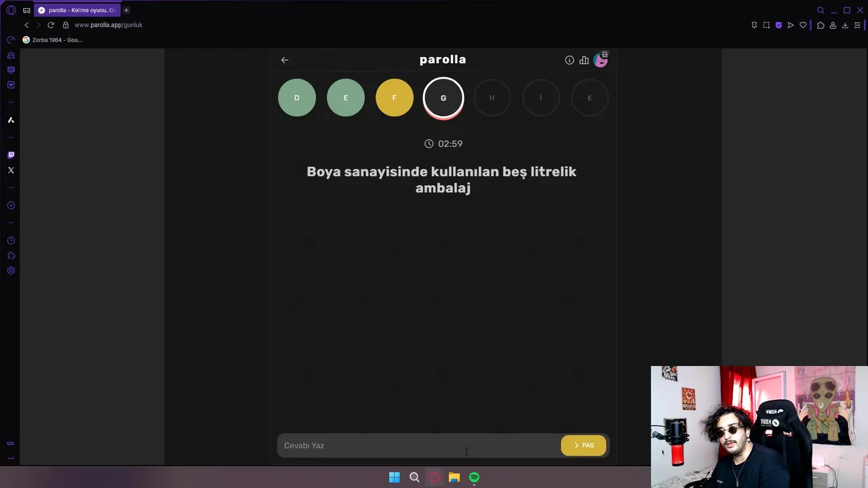Open Easy Setup sliders menu
Image resolution: width=868 pixels, height=488 pixels.
click(857, 25)
